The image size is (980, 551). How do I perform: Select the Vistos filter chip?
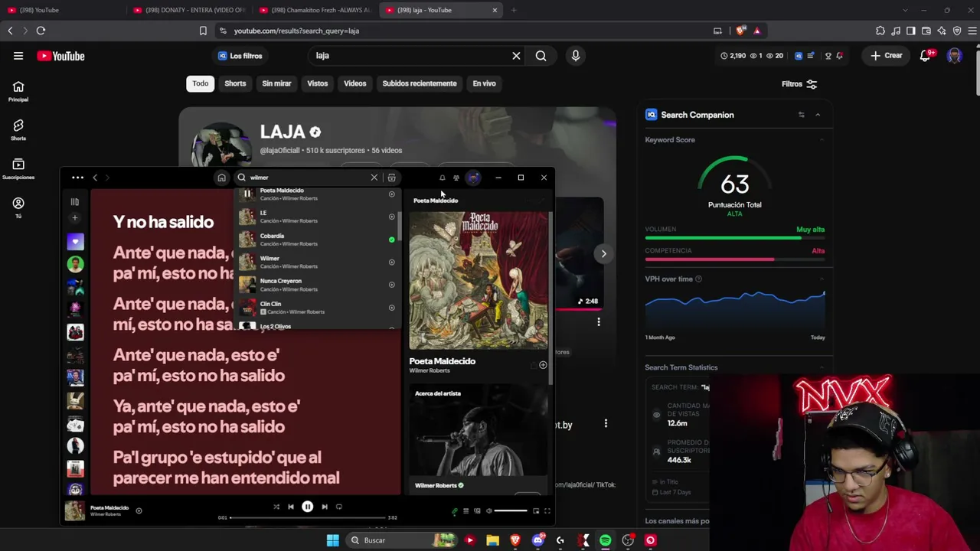(317, 83)
